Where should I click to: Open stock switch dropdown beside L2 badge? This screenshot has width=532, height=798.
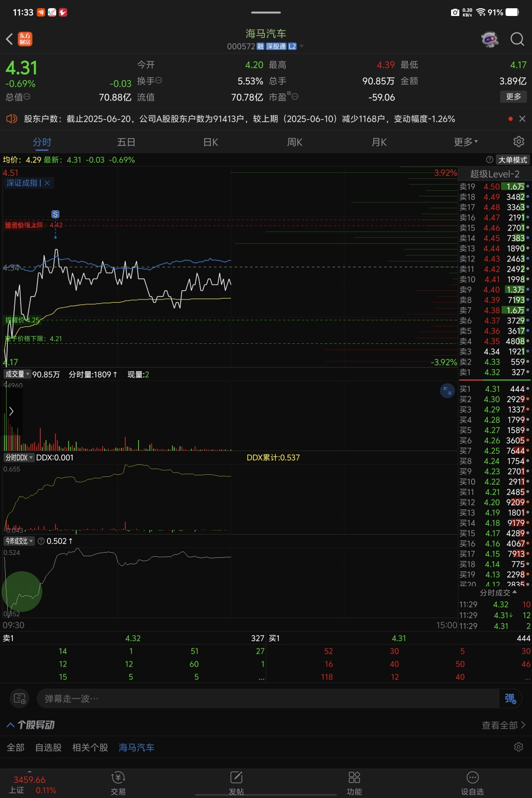coord(302,46)
